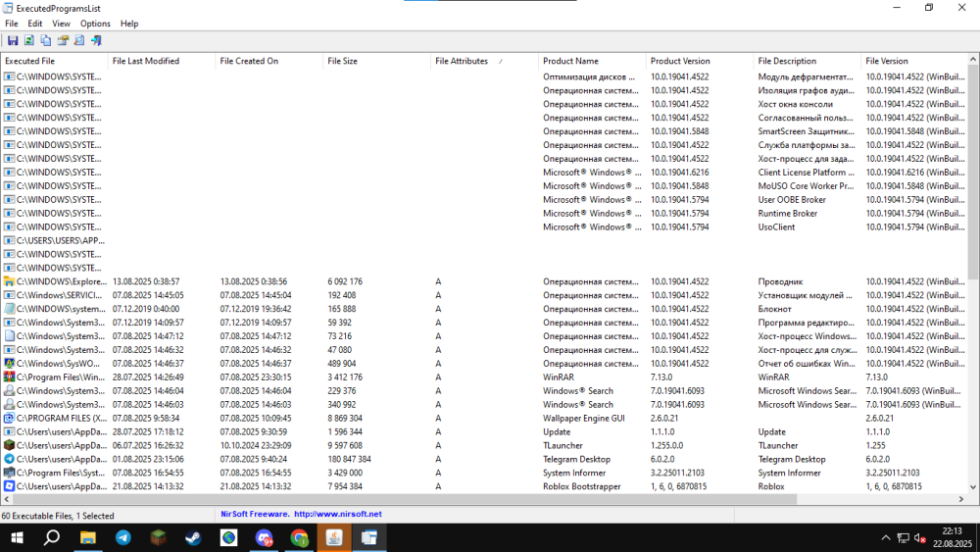Image resolution: width=980 pixels, height=552 pixels.
Task: Open the Options menu
Action: [x=95, y=24]
